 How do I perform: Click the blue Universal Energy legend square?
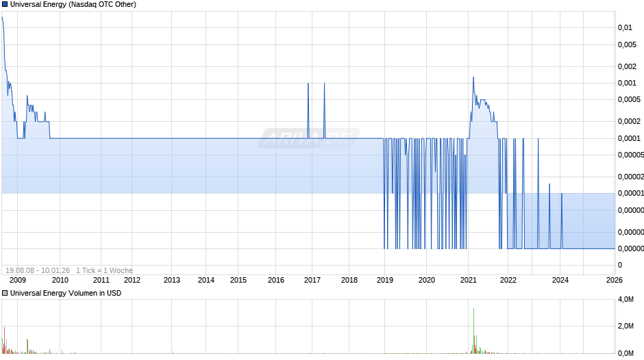click(x=5, y=5)
